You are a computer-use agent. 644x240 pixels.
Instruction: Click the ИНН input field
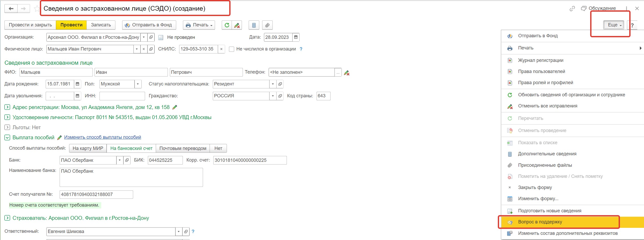(x=122, y=96)
